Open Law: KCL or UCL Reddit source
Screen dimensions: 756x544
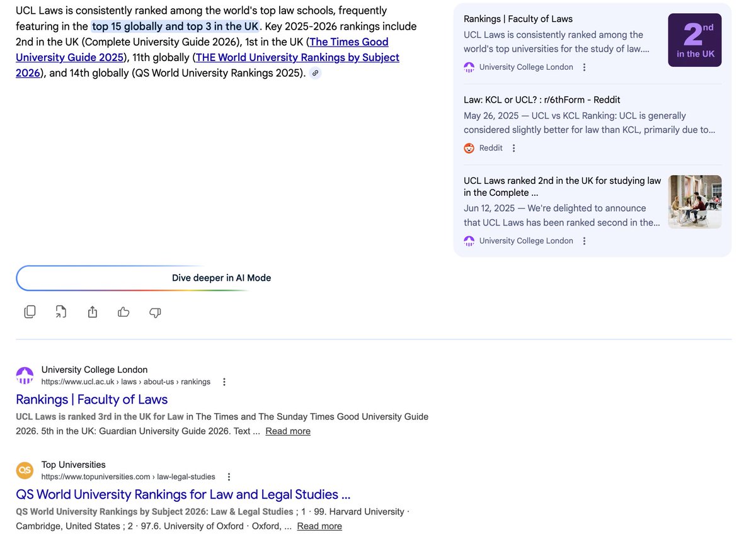click(542, 99)
